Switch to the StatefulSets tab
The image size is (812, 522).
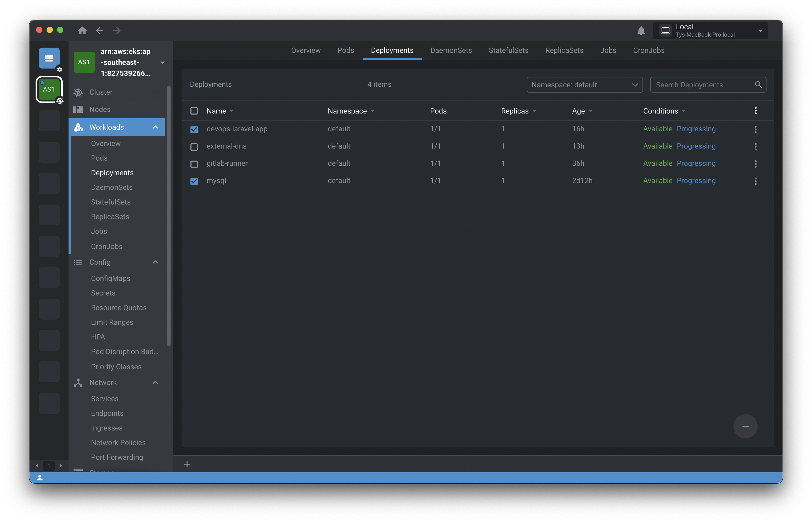point(508,50)
